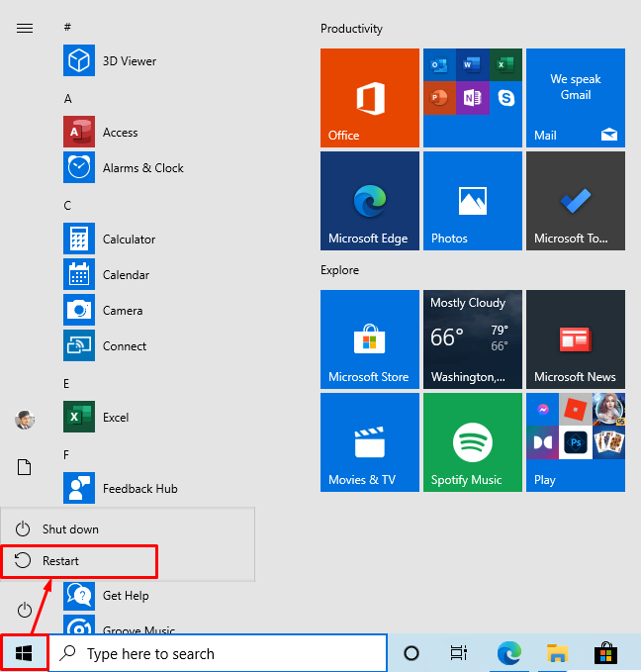
Task: Open Microsoft Store from the taskbar
Action: click(x=605, y=652)
